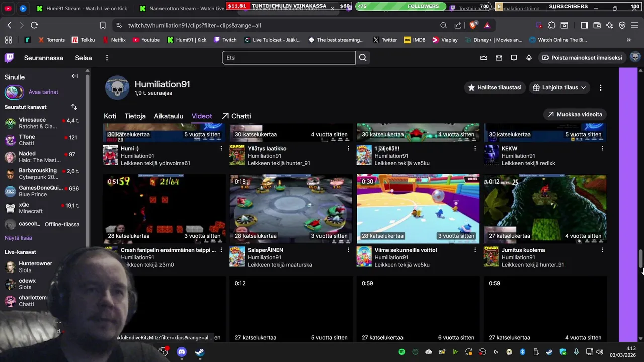Click the volume speaker tray icon
This screenshot has width=644, height=362.
[x=600, y=352]
